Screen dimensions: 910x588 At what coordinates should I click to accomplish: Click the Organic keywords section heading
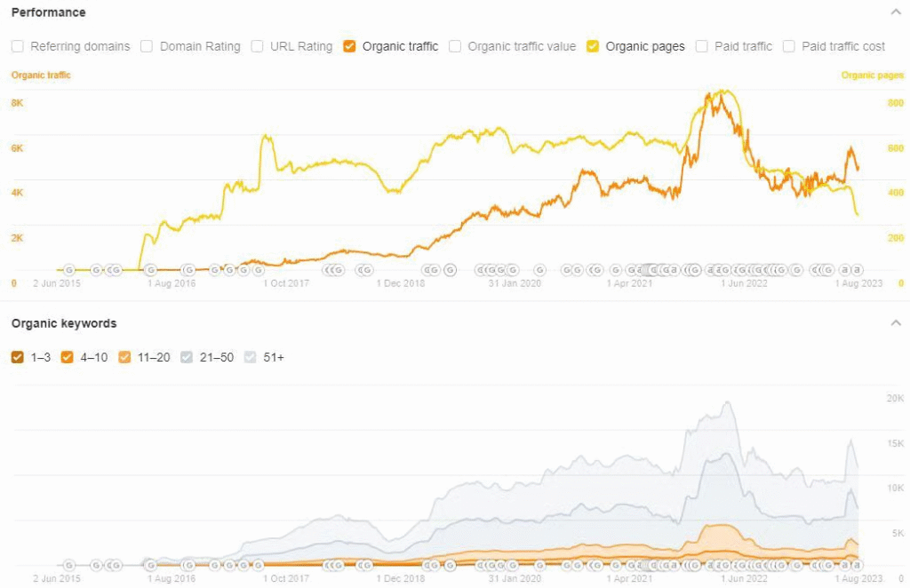63,323
